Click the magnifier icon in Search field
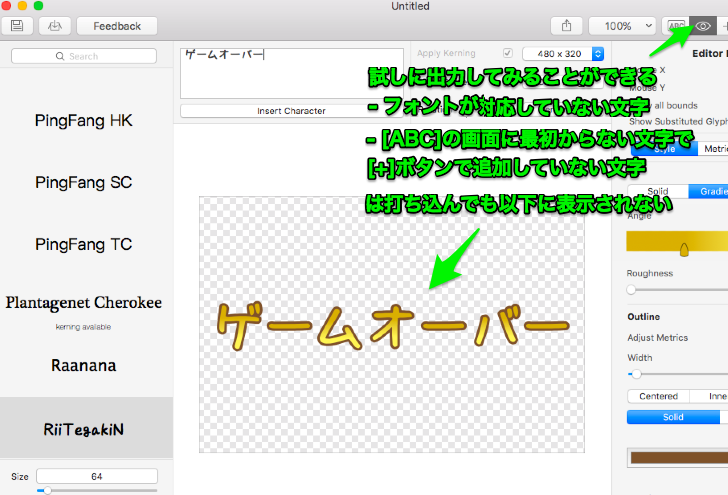 click(60, 56)
